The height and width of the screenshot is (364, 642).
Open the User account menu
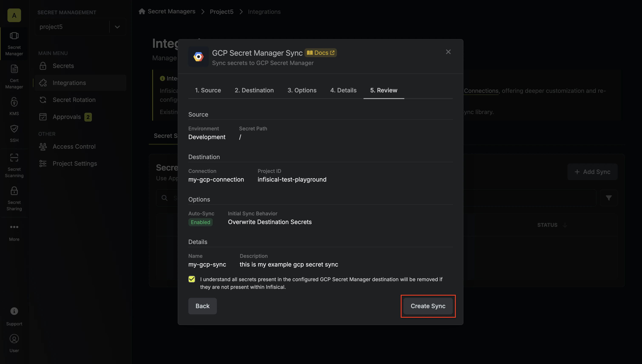[x=14, y=343]
